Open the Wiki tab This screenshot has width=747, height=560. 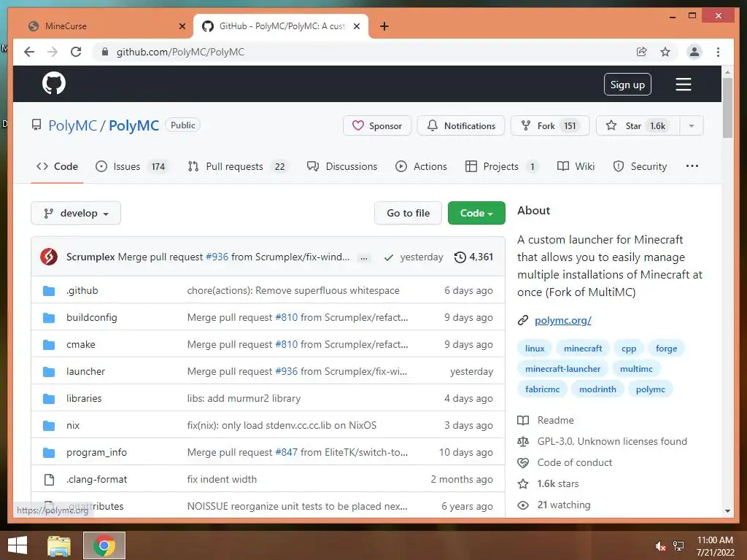click(x=576, y=167)
